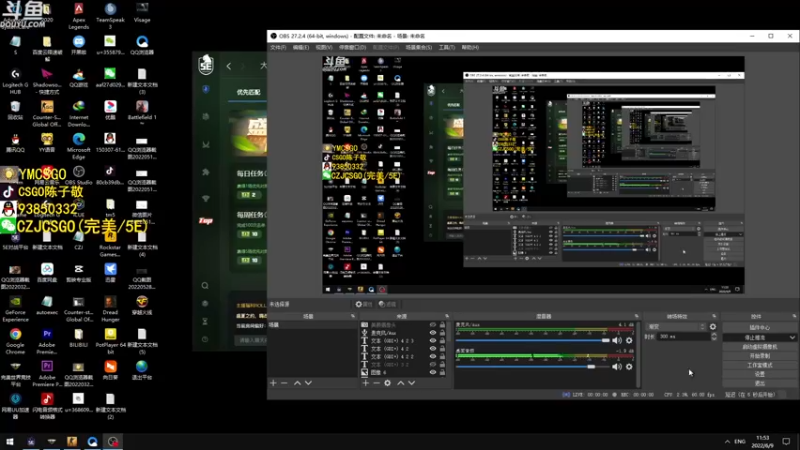
Task: Open the Rockstar Games desktop icon
Action: [110, 244]
